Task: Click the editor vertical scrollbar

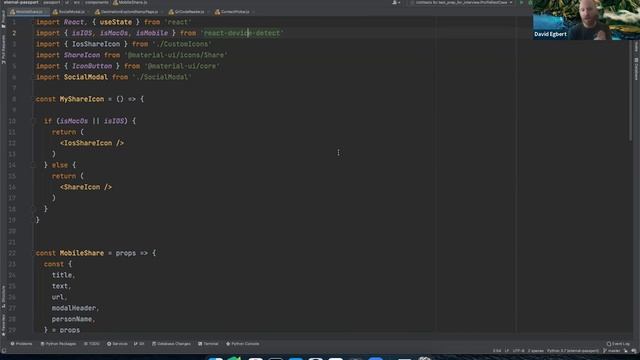Action: point(630,90)
